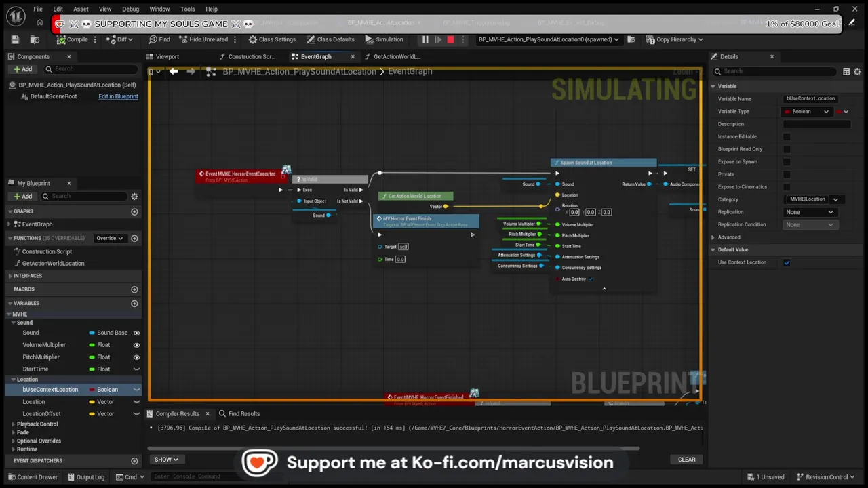Add a new graph with plus icon
The height and width of the screenshot is (488, 868).
tap(134, 211)
